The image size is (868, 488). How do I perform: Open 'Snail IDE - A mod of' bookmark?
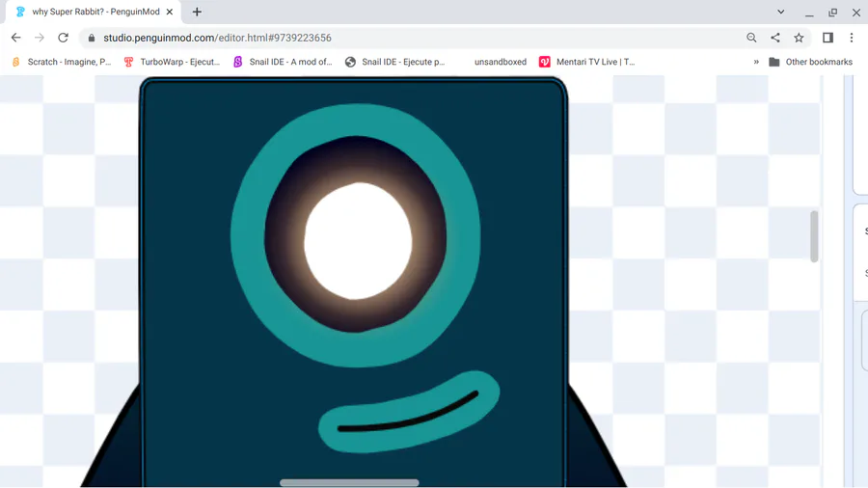(283, 62)
